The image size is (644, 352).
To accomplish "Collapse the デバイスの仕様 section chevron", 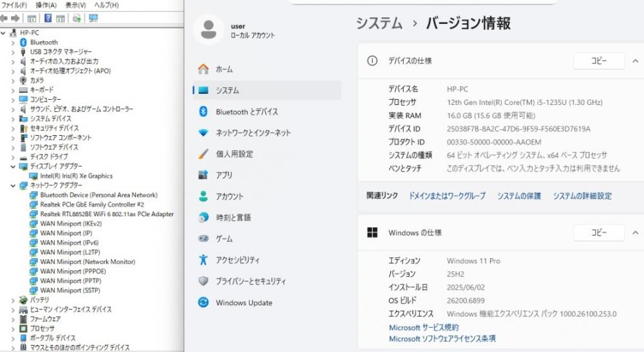I will (635, 60).
